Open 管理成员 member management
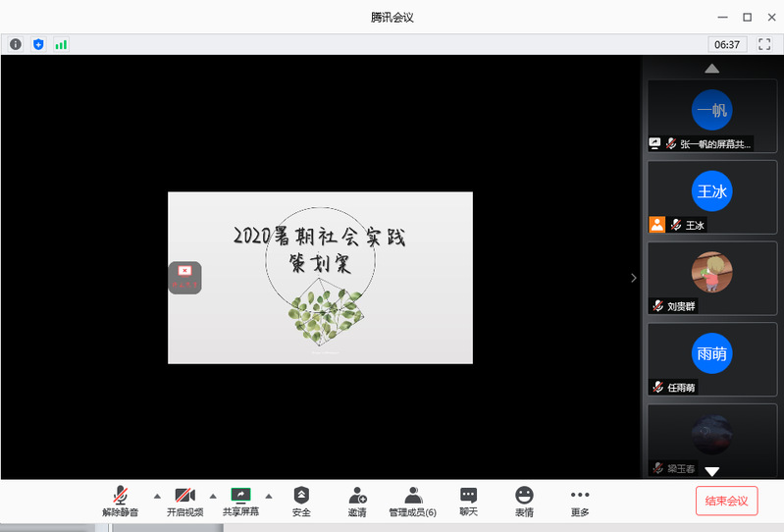The width and height of the screenshot is (784, 532). click(412, 502)
